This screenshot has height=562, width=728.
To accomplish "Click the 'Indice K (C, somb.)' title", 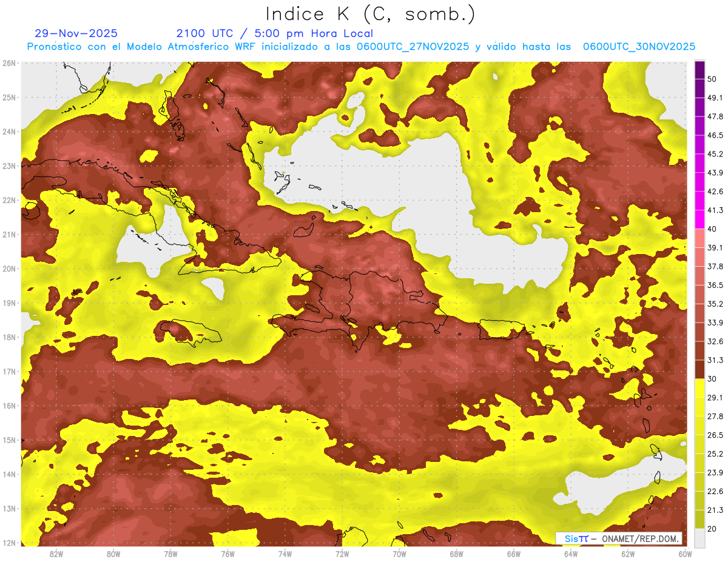I will coord(371,15).
